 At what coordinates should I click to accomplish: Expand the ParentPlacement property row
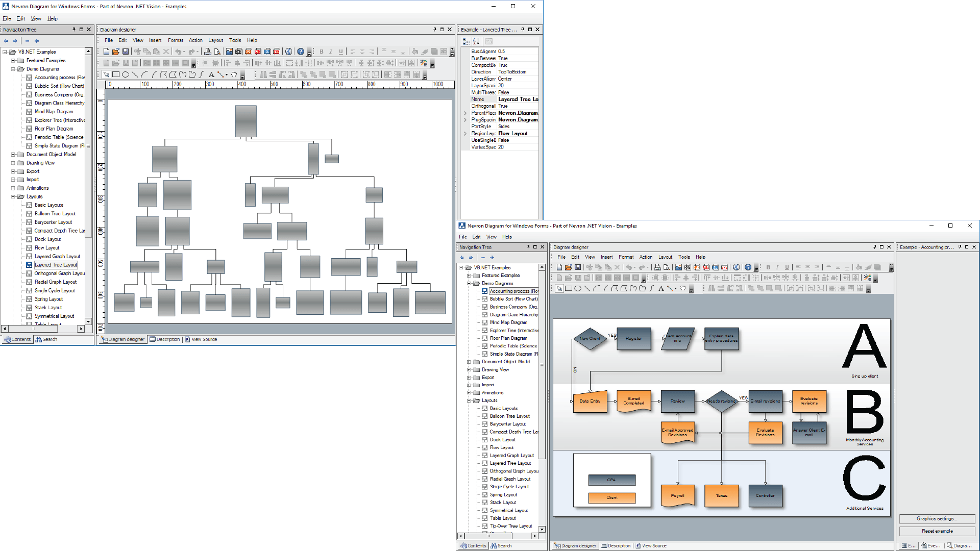[x=464, y=113]
